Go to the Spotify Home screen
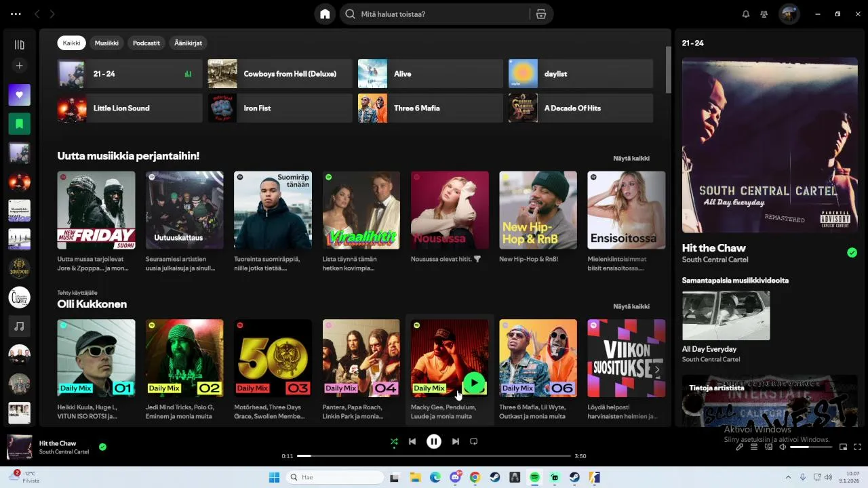This screenshot has width=868, height=488. coord(325,14)
